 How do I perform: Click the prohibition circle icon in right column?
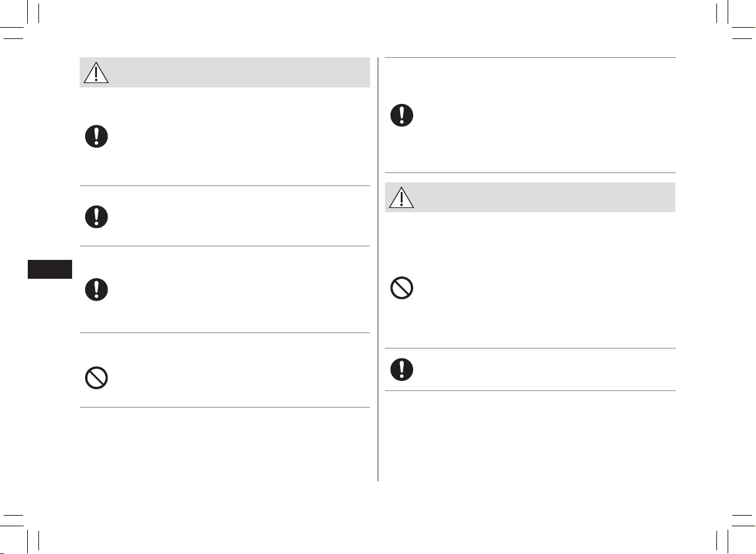pyautogui.click(x=402, y=288)
